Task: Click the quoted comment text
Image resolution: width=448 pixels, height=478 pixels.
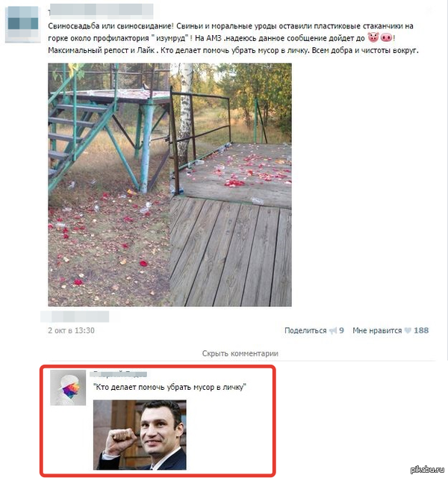Action: pyautogui.click(x=169, y=388)
